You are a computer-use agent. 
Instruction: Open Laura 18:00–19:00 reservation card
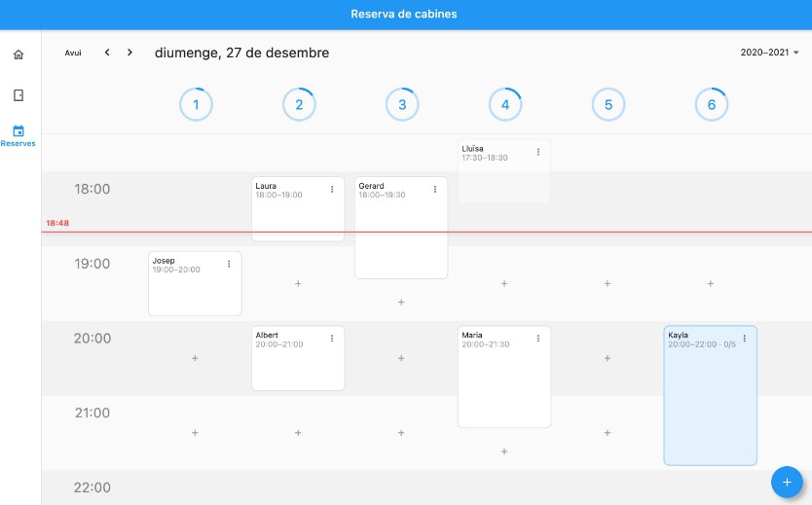(298, 209)
